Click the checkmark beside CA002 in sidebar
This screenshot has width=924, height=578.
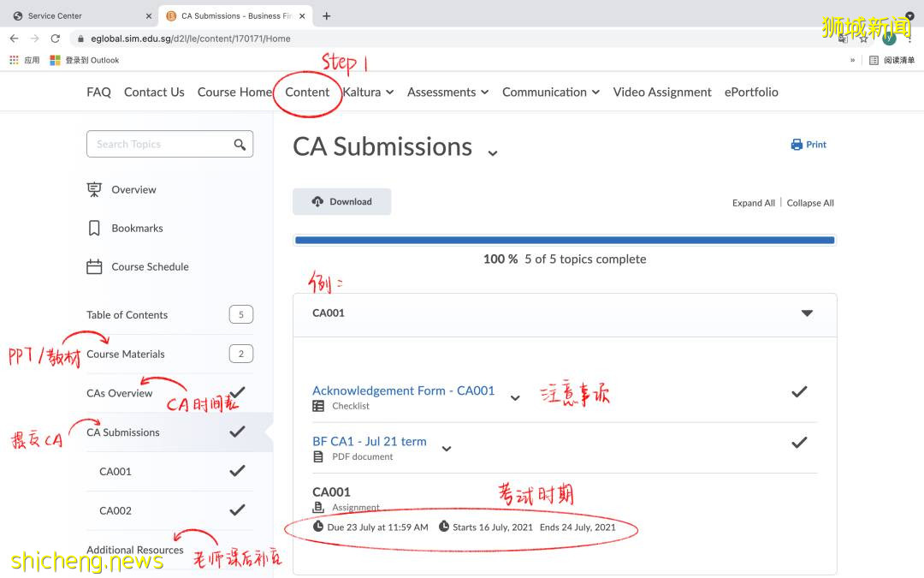(x=237, y=510)
